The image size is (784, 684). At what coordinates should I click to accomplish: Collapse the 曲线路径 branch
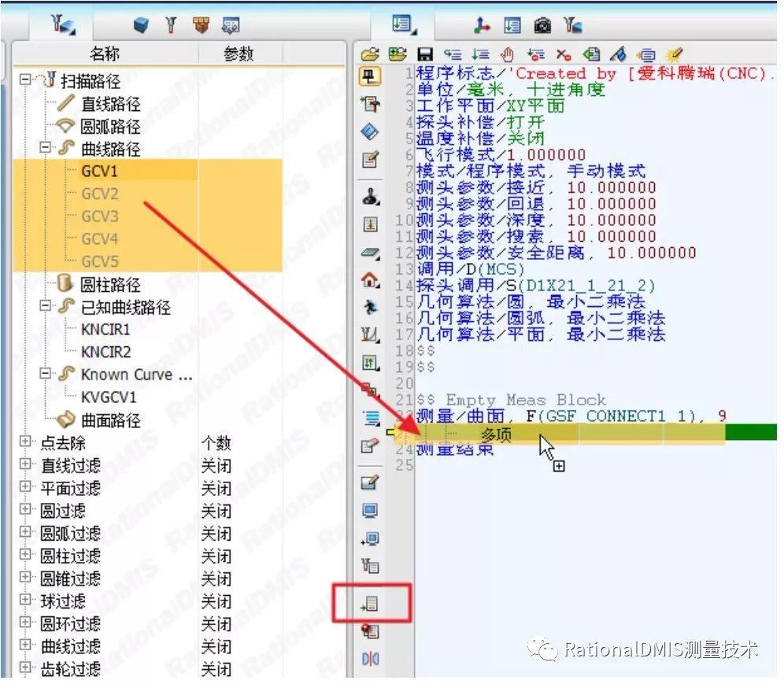(46, 148)
